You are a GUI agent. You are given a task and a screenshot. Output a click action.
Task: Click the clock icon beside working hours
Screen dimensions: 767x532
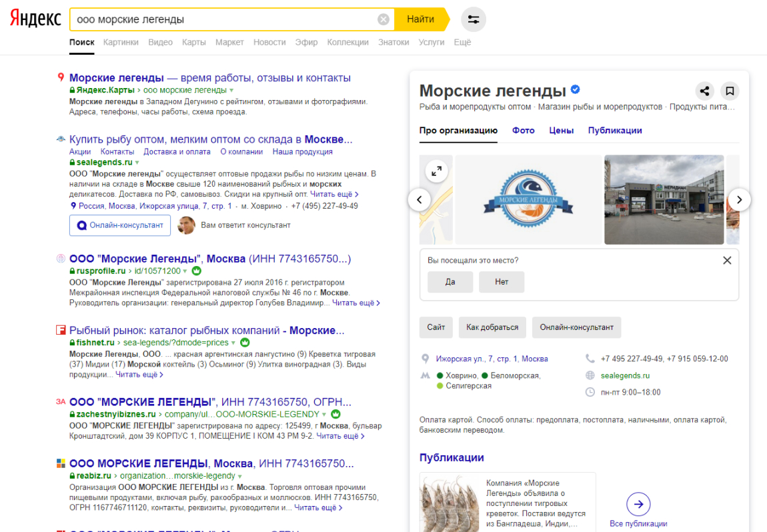[590, 392]
